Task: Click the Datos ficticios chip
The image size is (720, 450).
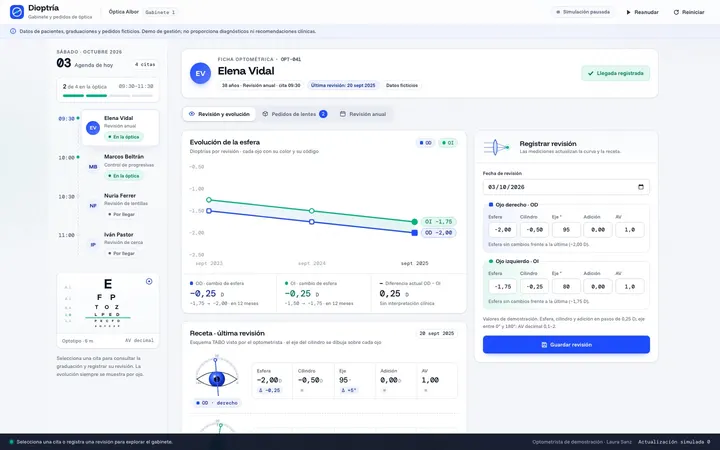Action: tap(402, 85)
